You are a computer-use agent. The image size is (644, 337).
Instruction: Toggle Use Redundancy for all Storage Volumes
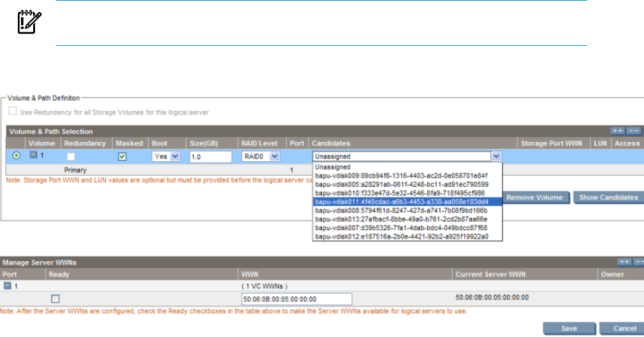(x=13, y=113)
